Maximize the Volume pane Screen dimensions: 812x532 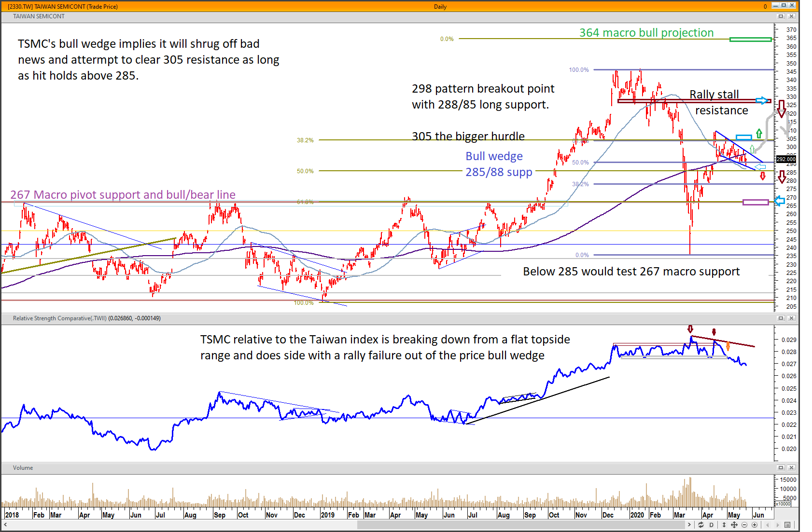click(x=781, y=468)
